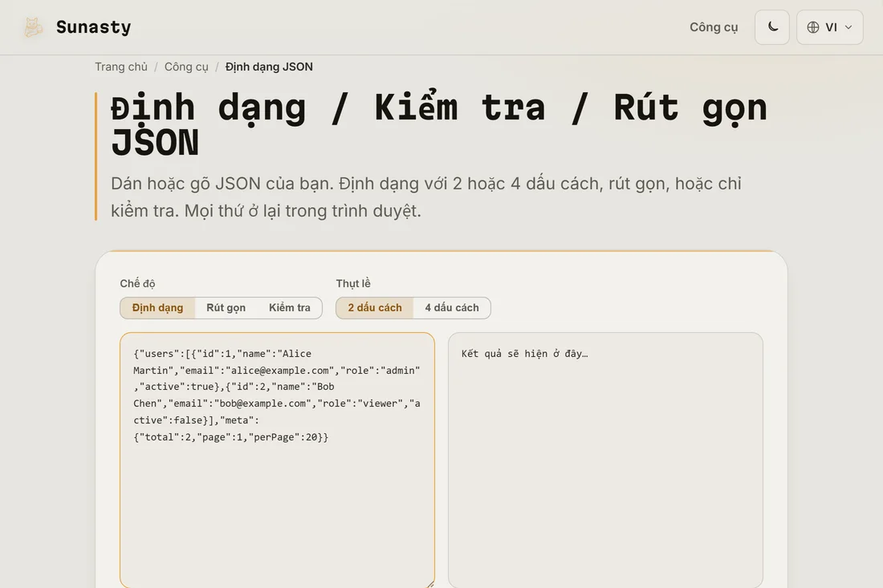
Task: Focus the JSON input text area
Action: tap(277, 460)
